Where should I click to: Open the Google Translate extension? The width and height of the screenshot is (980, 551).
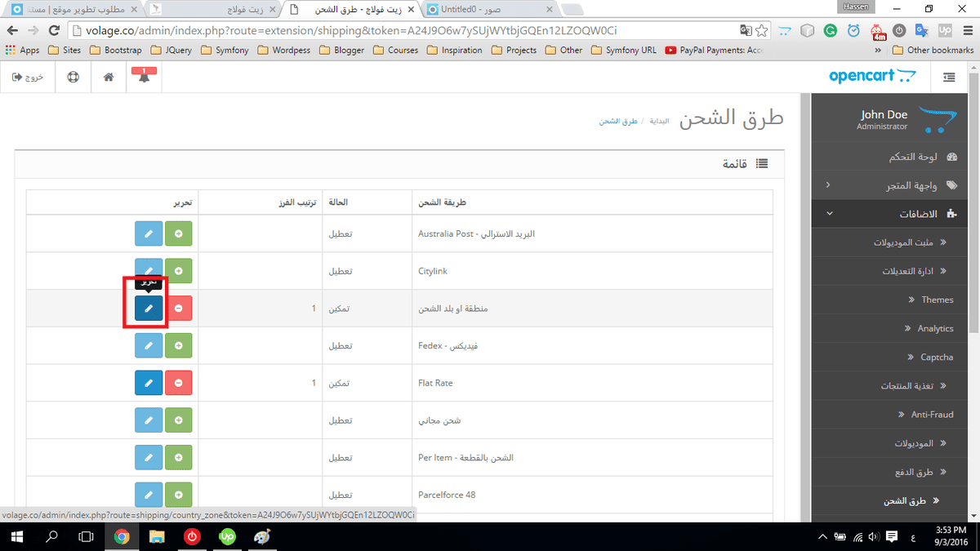pos(921,30)
